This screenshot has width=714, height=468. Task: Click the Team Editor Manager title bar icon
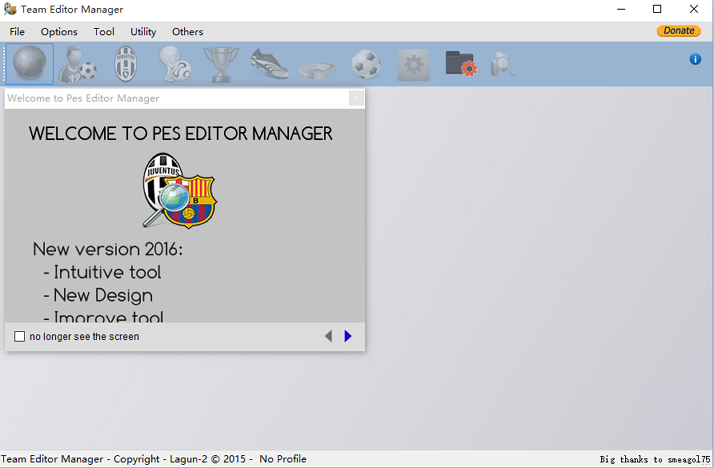pos(10,9)
